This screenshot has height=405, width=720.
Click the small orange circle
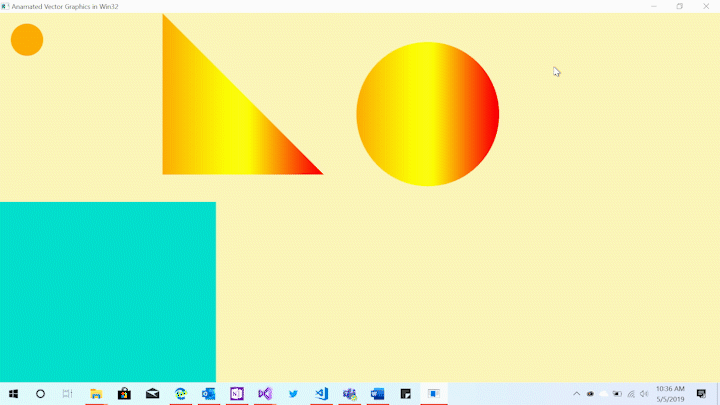pos(27,39)
